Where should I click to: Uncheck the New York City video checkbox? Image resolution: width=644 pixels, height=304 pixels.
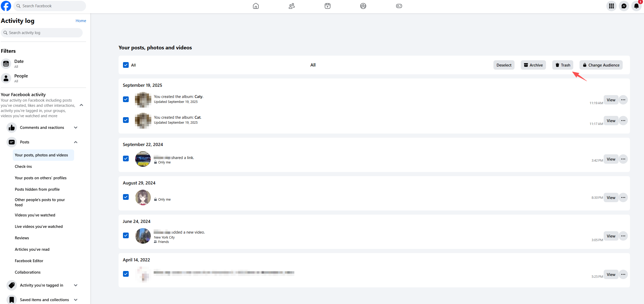(x=126, y=235)
